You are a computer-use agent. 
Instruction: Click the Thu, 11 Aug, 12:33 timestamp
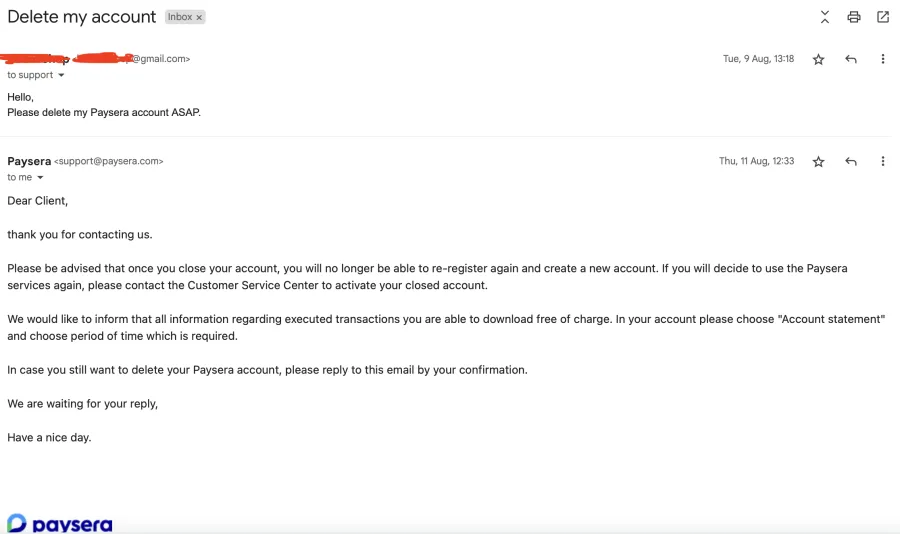(x=757, y=161)
